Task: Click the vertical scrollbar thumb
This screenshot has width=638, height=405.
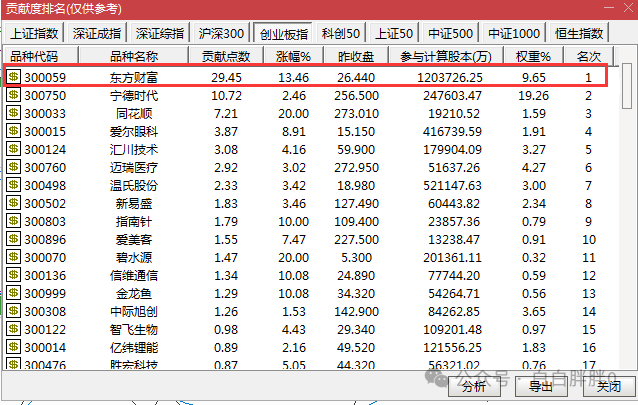Action: [x=627, y=86]
